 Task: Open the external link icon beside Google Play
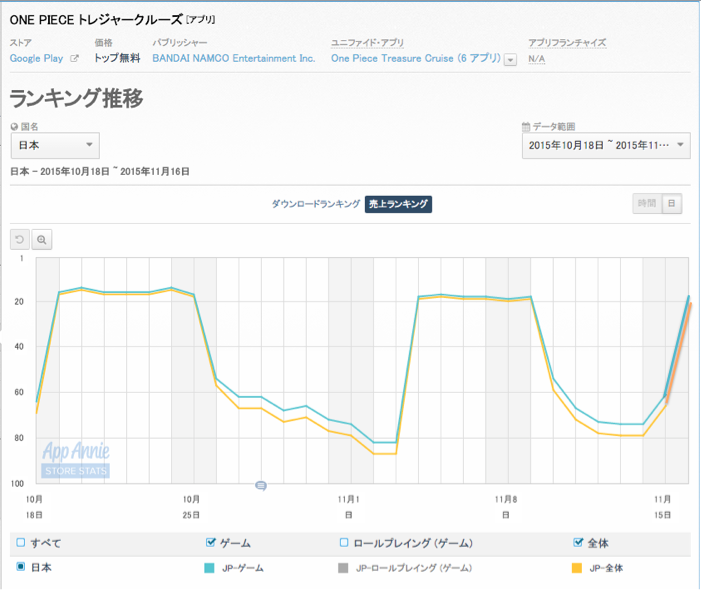pos(75,58)
